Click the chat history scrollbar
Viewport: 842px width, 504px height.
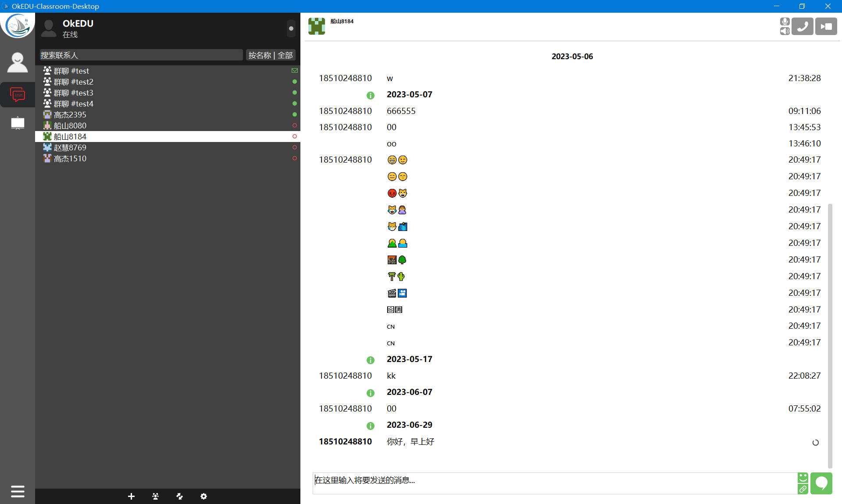pyautogui.click(x=830, y=335)
